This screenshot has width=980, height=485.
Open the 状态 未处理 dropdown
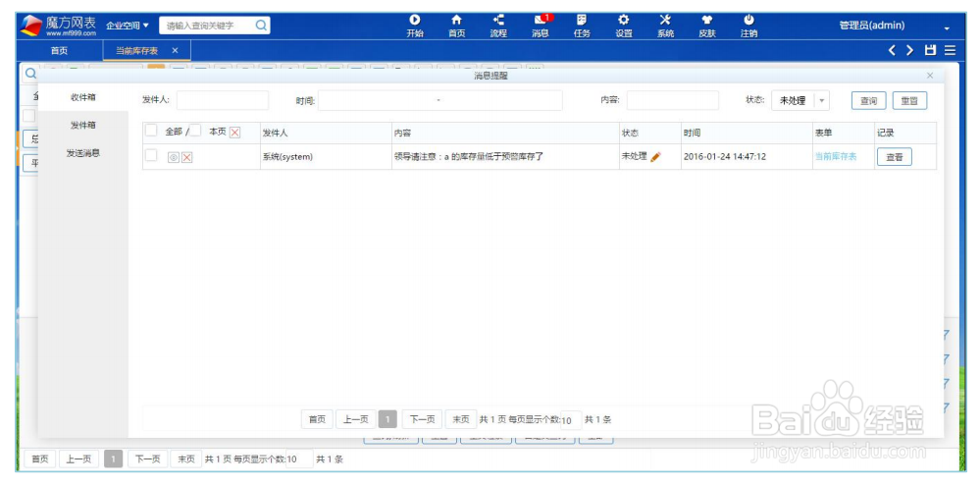pyautogui.click(x=800, y=101)
